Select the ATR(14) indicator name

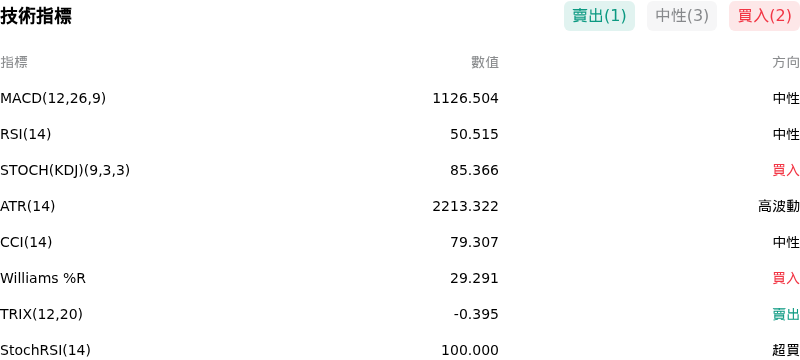tap(28, 206)
